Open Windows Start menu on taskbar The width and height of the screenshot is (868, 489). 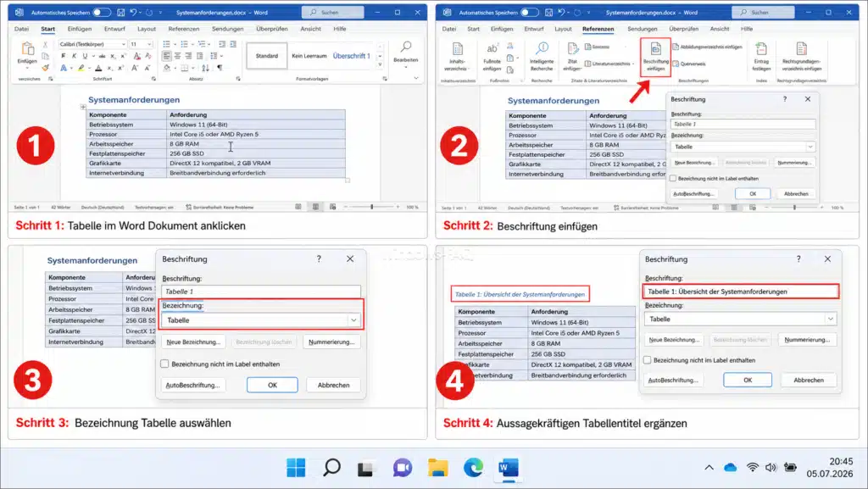click(296, 468)
